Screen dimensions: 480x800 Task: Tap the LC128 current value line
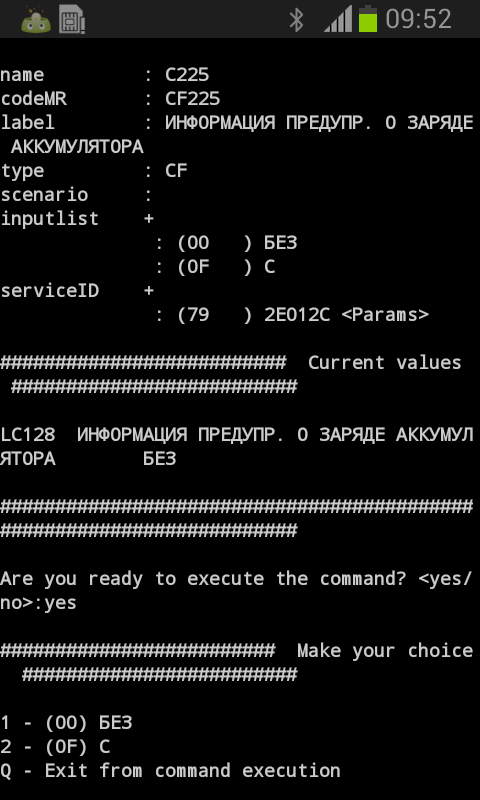237,447
